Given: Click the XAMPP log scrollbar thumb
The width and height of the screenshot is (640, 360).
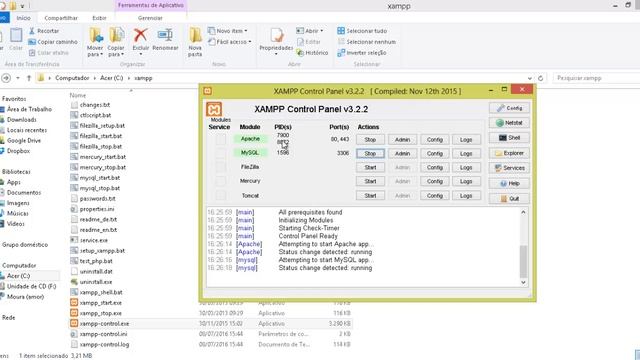Looking at the screenshot, I should click(x=523, y=261).
